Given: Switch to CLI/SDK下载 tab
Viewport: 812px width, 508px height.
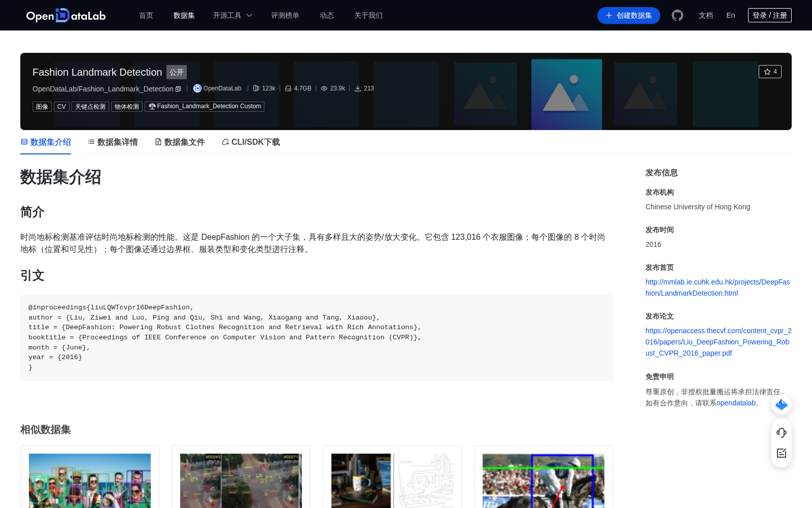Looking at the screenshot, I should pyautogui.click(x=251, y=142).
